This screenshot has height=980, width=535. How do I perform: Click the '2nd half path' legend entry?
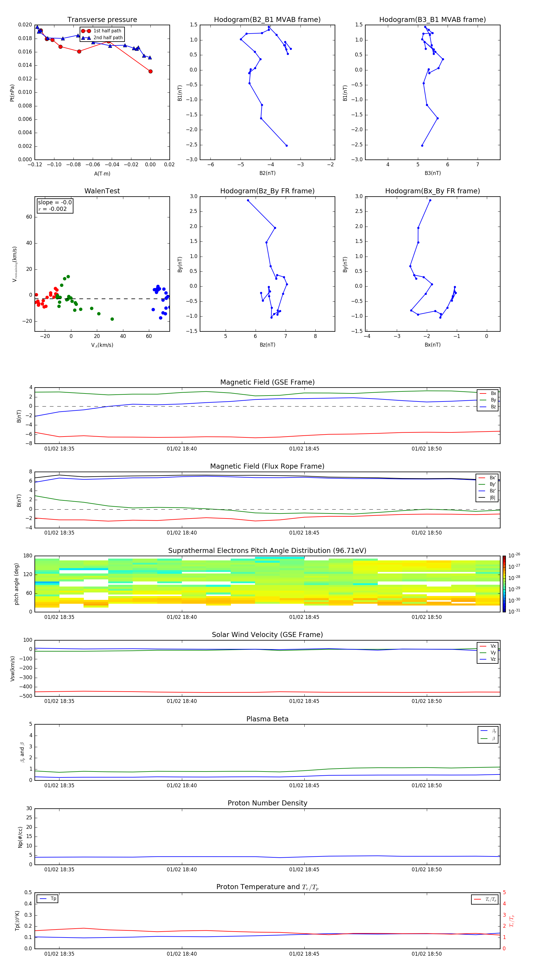click(x=103, y=38)
